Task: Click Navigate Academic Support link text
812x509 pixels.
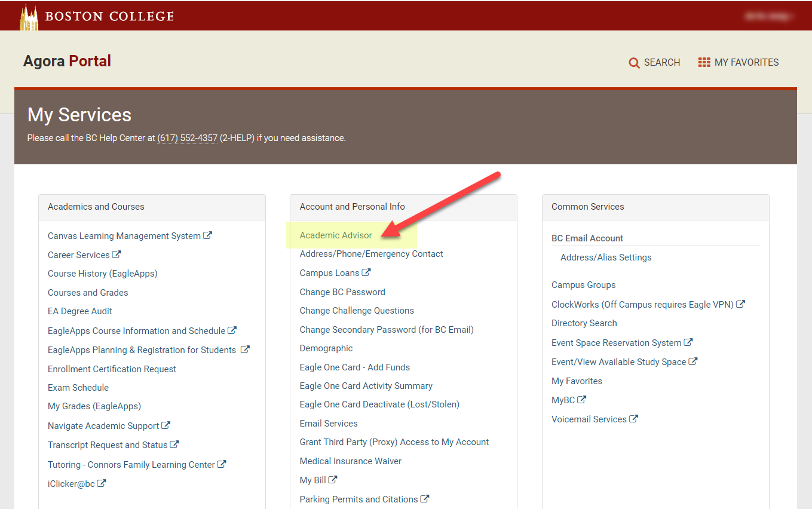Action: [103, 426]
